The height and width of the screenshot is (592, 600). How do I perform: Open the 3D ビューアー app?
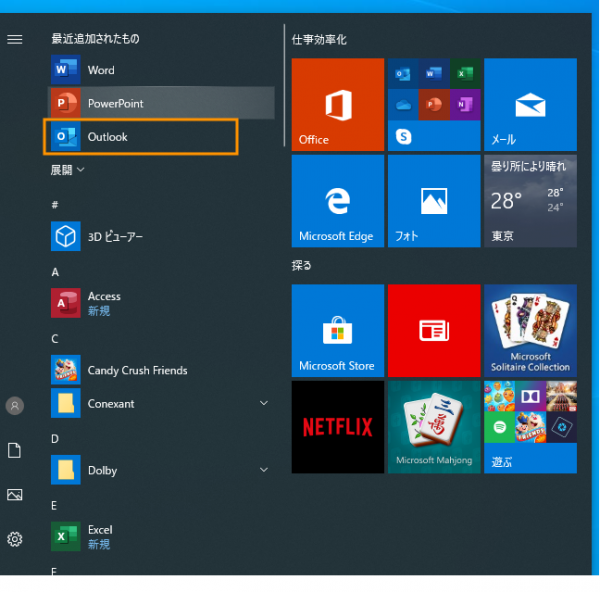click(161, 236)
